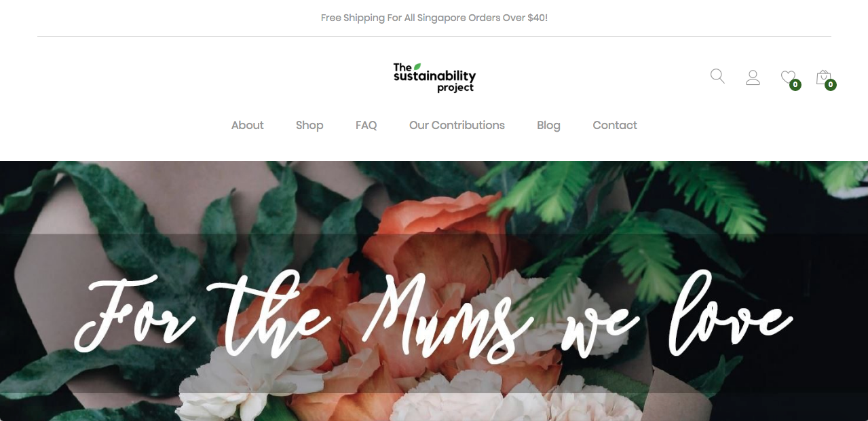Click the green leaf in the logo

417,67
